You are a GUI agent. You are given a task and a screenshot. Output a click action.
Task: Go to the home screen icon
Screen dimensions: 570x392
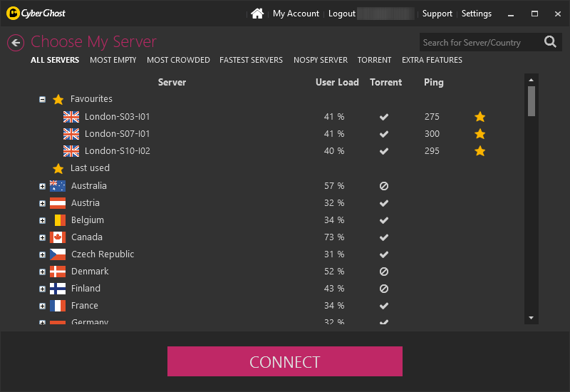click(x=257, y=14)
